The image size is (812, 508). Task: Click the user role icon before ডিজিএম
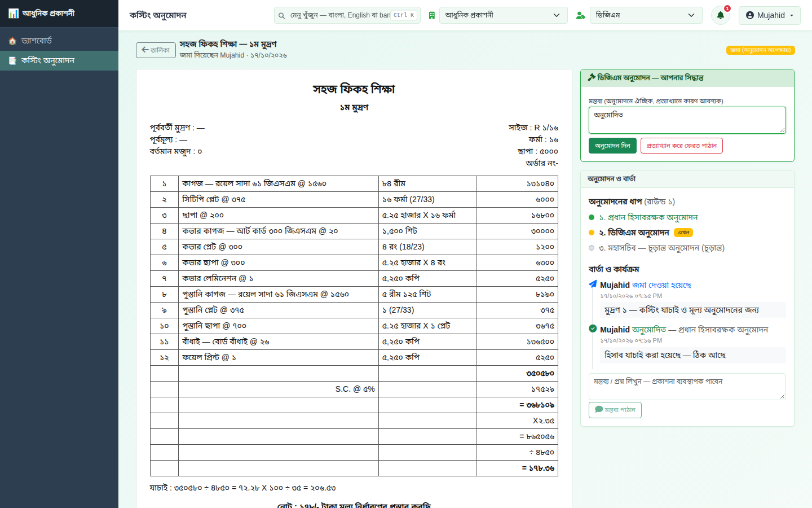coord(580,16)
